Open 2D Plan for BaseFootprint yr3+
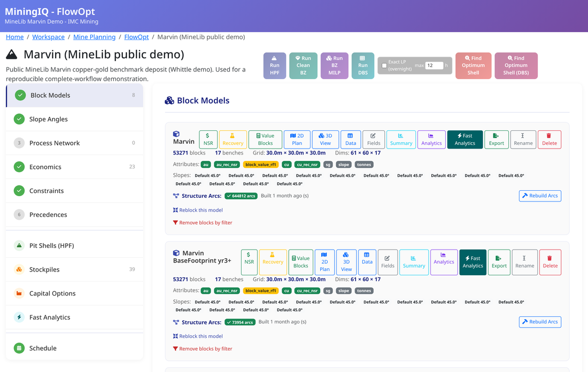 324,262
